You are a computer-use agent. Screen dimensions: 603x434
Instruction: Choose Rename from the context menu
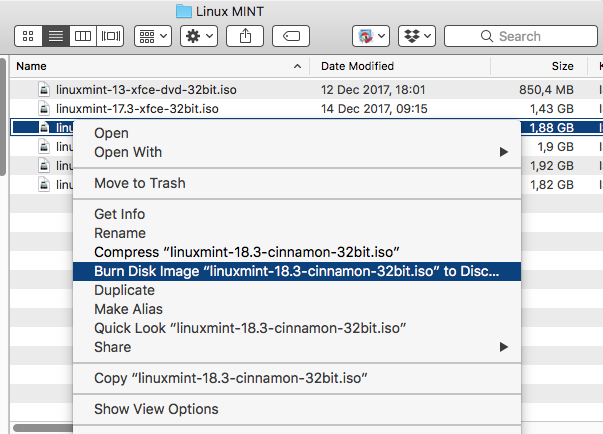297,233
